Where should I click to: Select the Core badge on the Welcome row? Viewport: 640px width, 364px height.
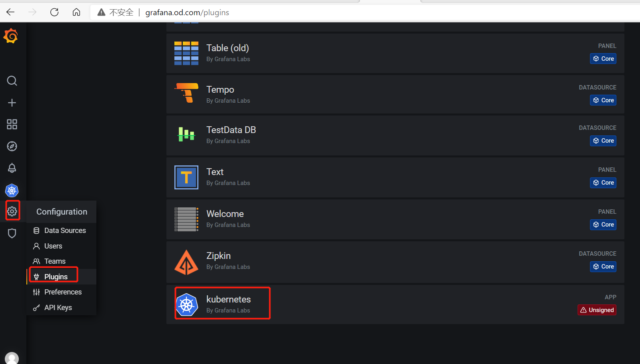pyautogui.click(x=603, y=225)
